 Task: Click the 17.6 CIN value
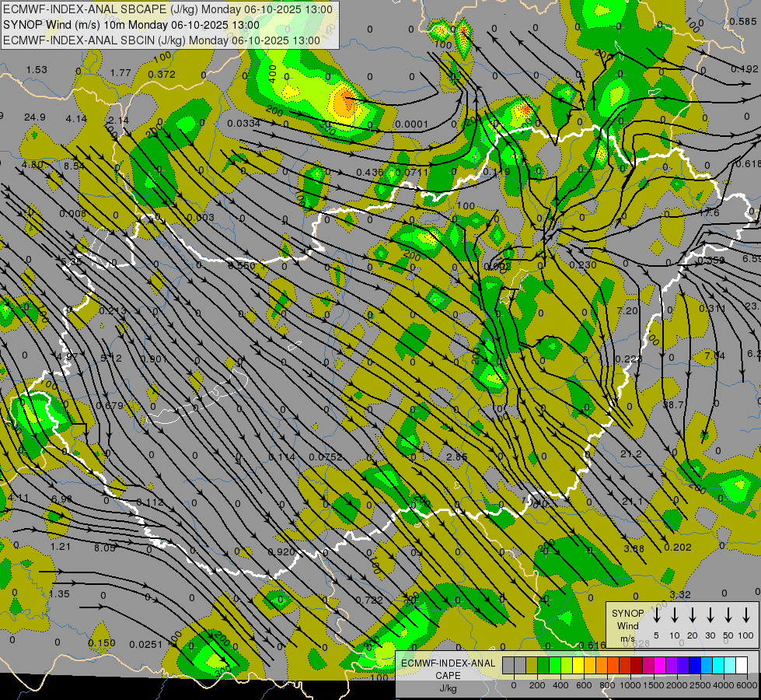(x=709, y=213)
